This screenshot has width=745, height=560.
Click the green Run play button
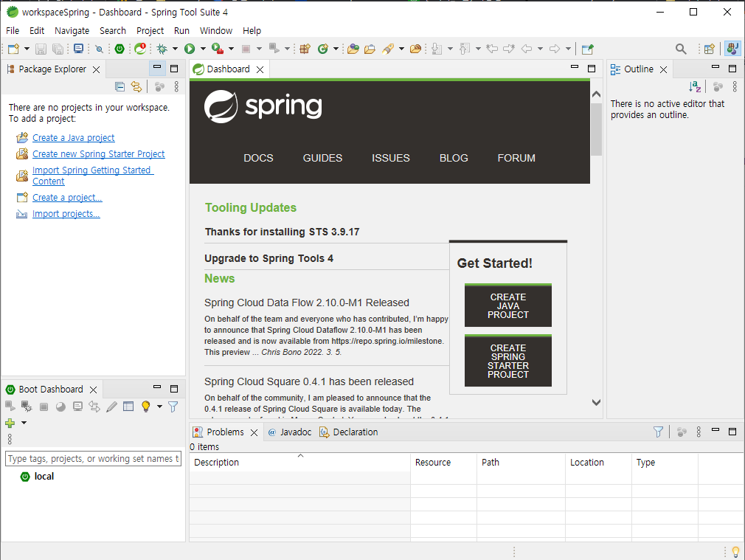coord(190,49)
